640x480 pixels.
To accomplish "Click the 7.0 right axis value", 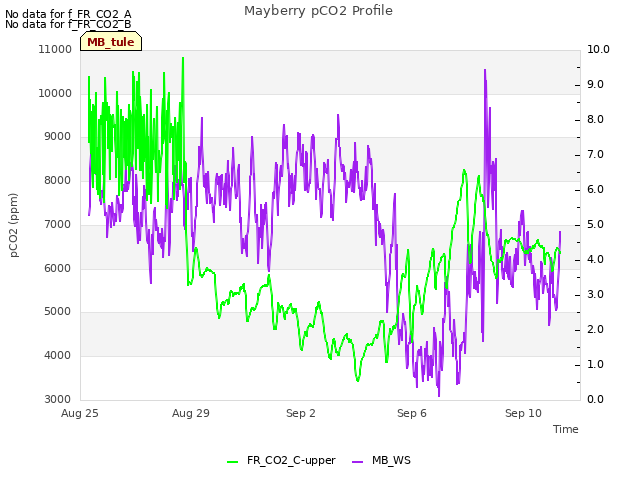I will pos(595,155).
